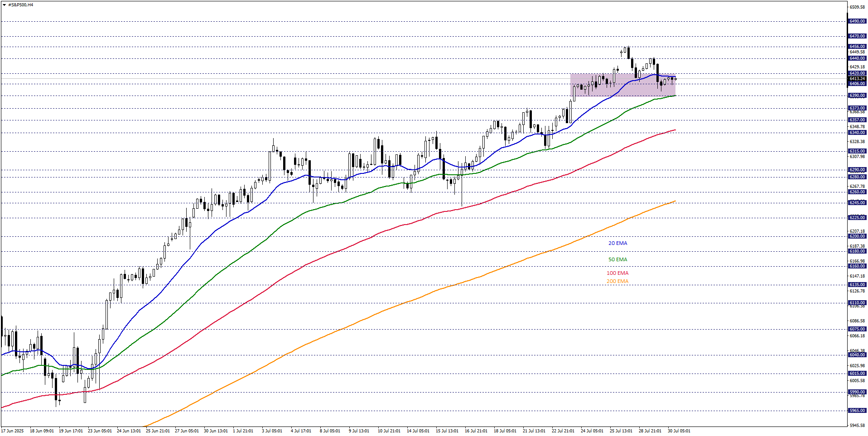
Task: Click the 6470.00 horizontal line price label
Action: click(x=857, y=36)
